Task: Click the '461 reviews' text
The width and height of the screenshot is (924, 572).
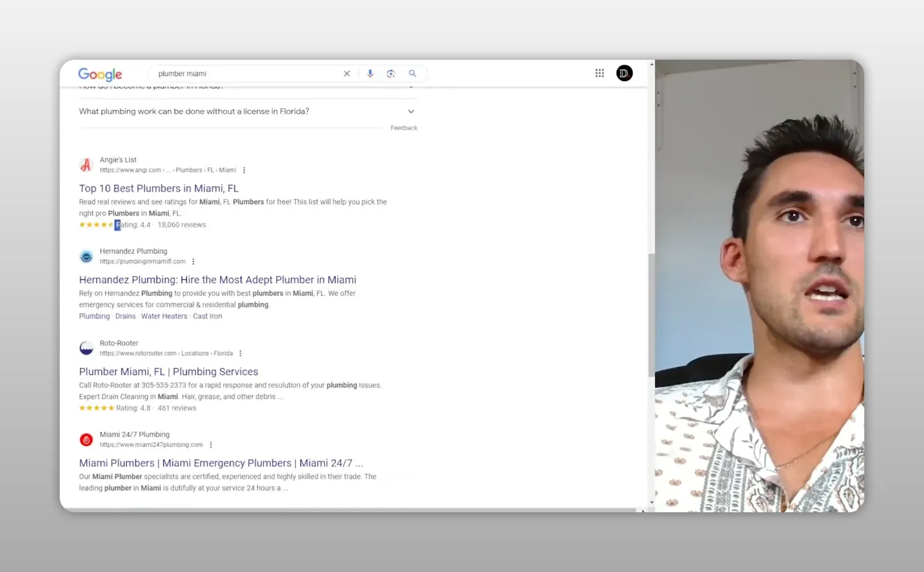Action: (177, 408)
